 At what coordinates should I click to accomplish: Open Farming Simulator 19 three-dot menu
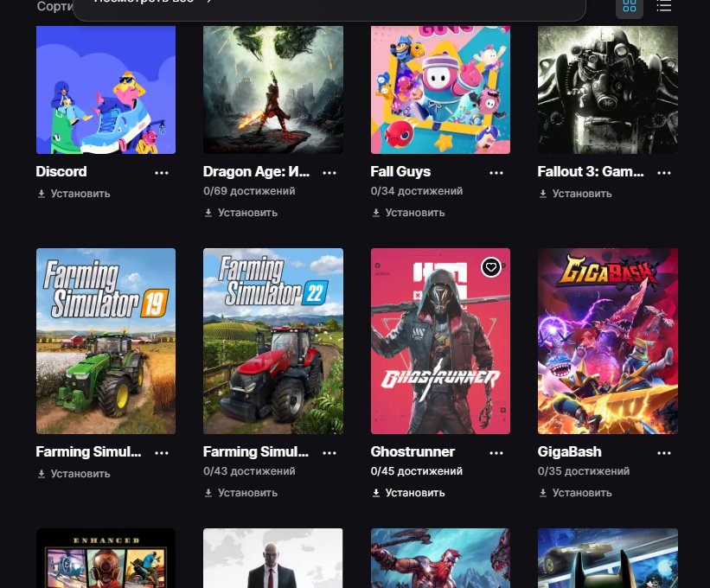point(162,452)
